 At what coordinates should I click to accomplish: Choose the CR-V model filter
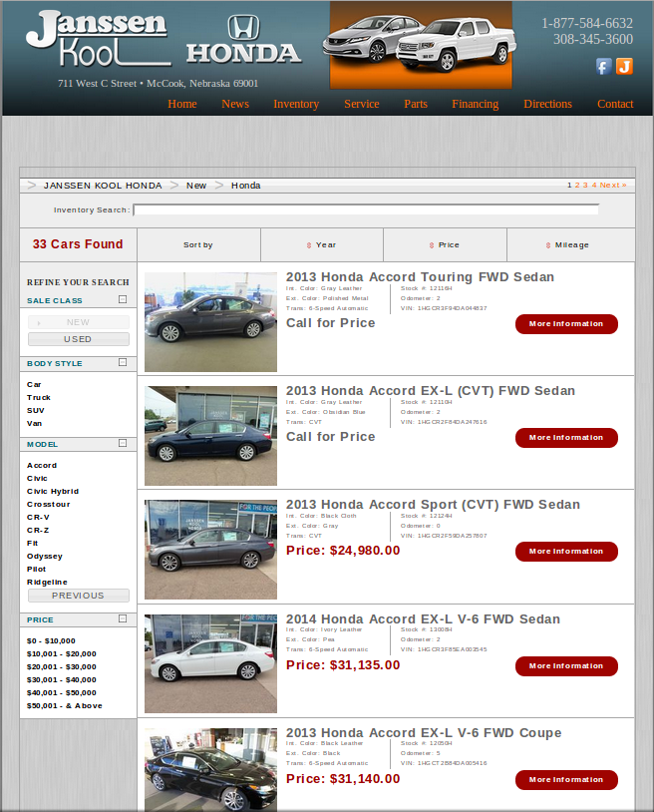(38, 517)
